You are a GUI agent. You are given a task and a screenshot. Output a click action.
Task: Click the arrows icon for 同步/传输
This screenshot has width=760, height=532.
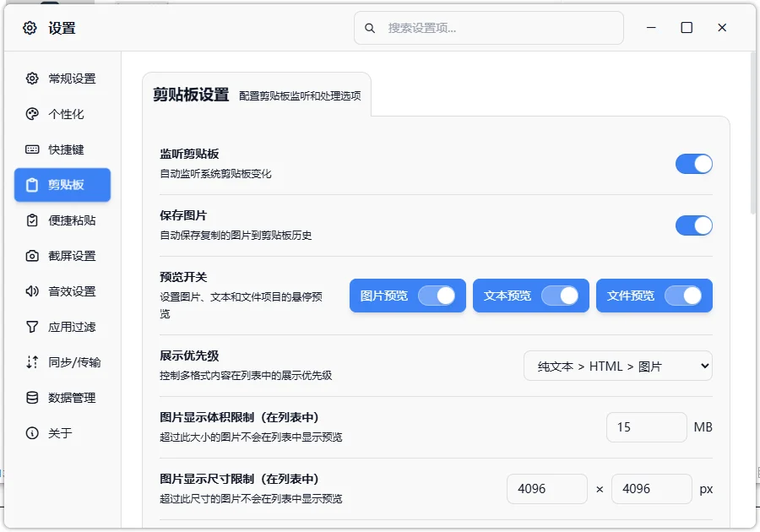tap(32, 362)
